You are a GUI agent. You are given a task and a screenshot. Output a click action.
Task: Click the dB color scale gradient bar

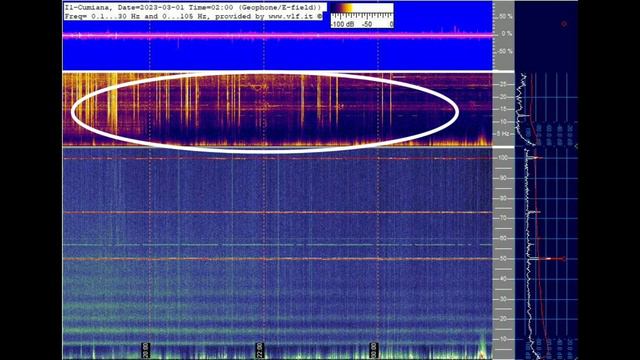coord(362,8)
